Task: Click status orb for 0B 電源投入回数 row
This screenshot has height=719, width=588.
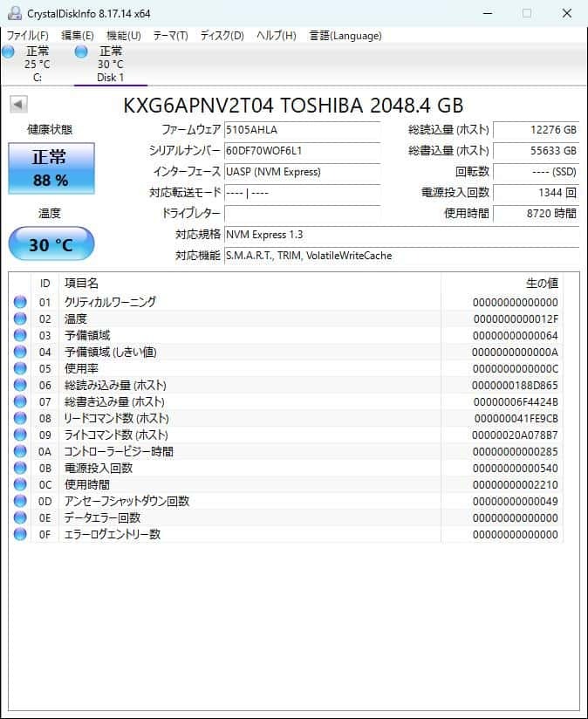Action: click(x=20, y=468)
